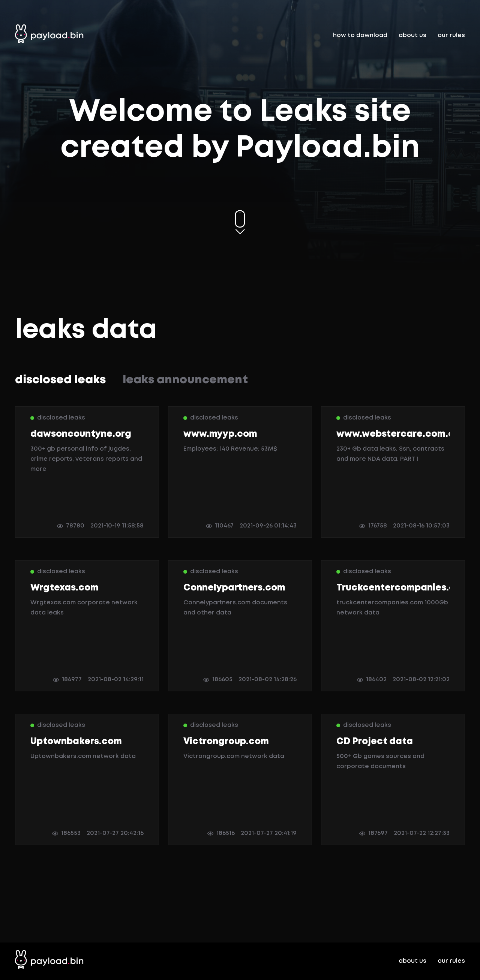Screen dimensions: 480x980
Task: Switch to the 'leaks announcement' tab
Action: point(185,379)
